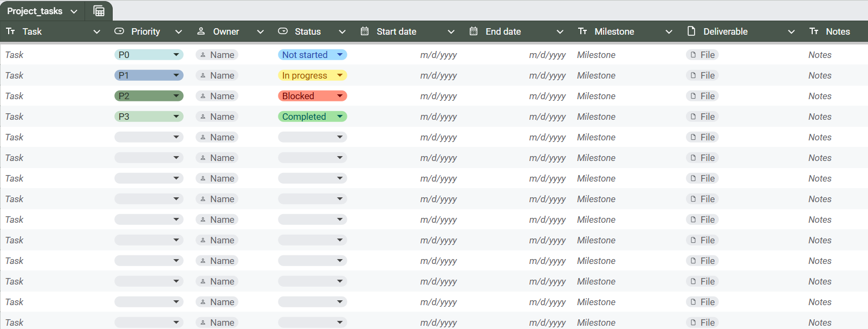Open the P1 priority dropdown chip
Screen dimensions: 868x329
[149, 75]
